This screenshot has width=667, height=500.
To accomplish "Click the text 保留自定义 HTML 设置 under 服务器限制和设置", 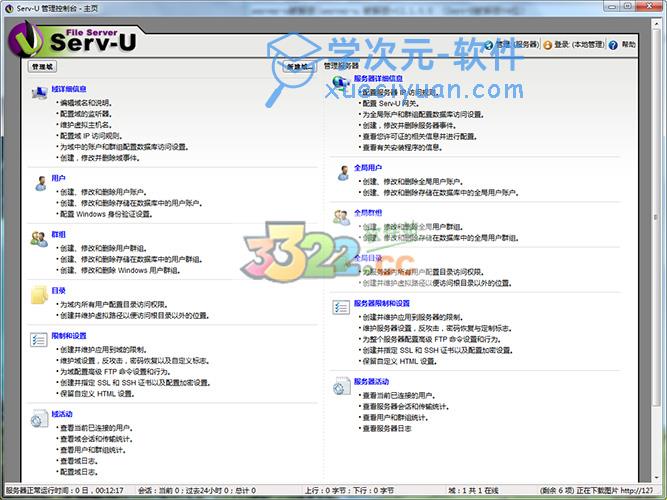I will coord(399,362).
